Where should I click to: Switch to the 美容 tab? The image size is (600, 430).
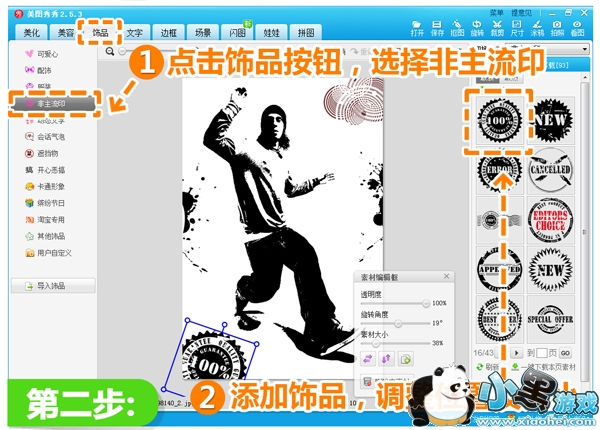click(66, 33)
